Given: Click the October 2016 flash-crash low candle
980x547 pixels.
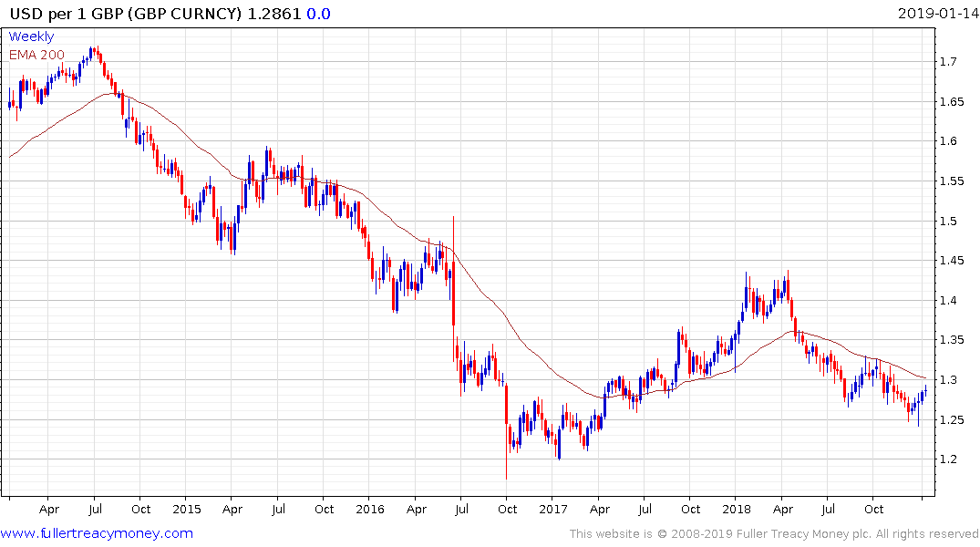Looking at the screenshot, I should click(x=506, y=431).
